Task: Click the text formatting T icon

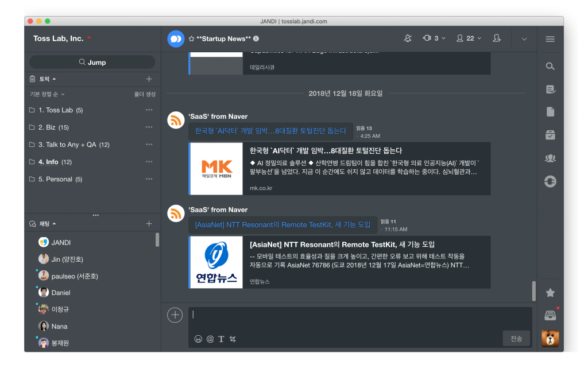Action: 221,339
